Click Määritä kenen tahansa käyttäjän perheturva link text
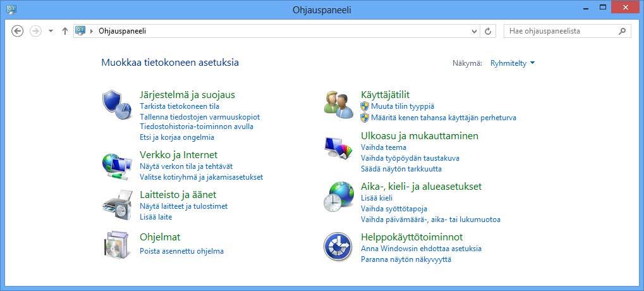 (x=444, y=118)
